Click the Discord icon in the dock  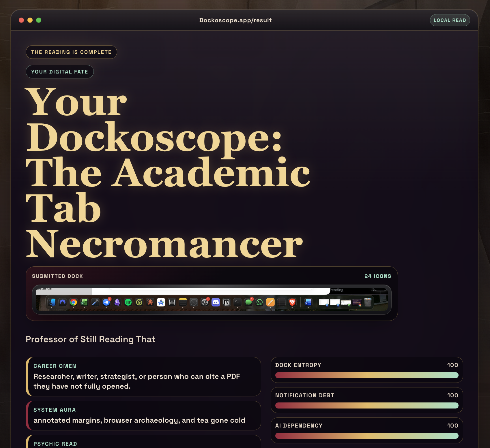[x=216, y=302]
